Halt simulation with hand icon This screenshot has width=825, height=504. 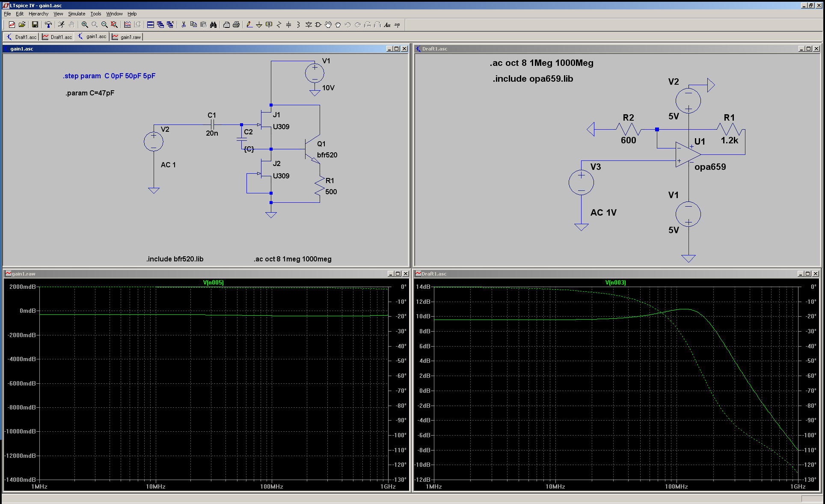[71, 25]
